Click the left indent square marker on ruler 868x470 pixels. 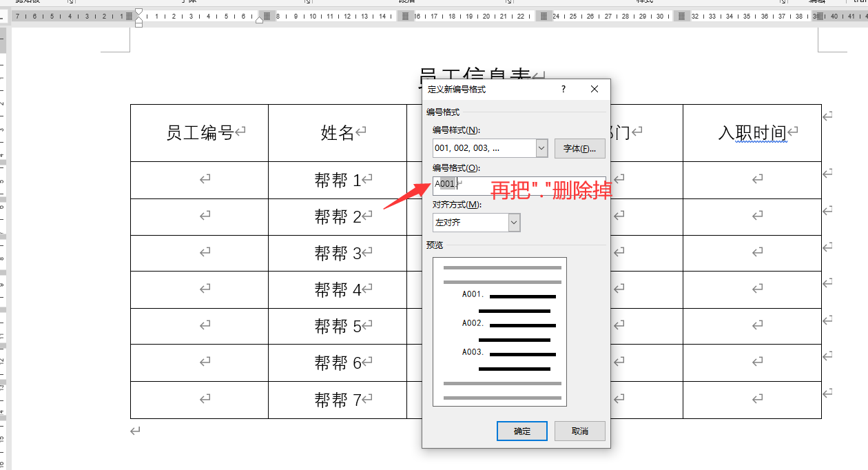[138, 24]
